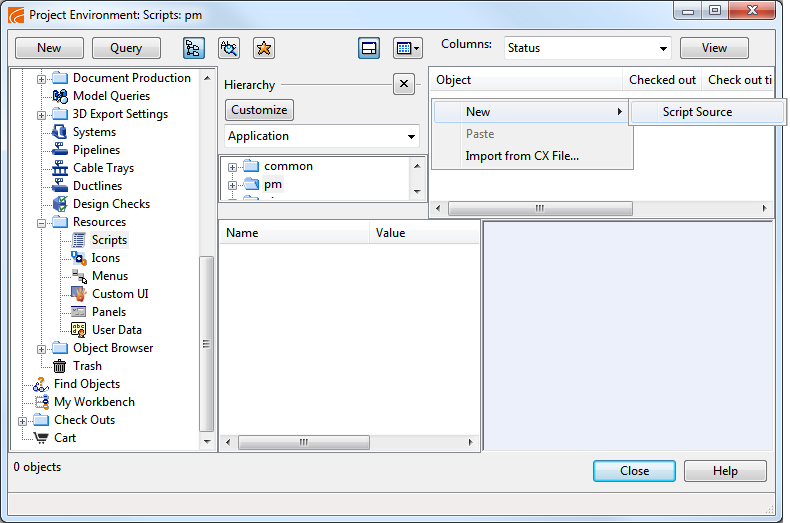Click the search/find toolbar icon
The height and width of the screenshot is (523, 790).
point(229,48)
